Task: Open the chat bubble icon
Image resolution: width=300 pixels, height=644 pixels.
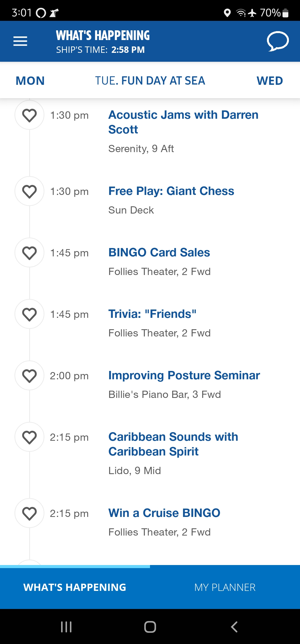Action: tap(277, 41)
